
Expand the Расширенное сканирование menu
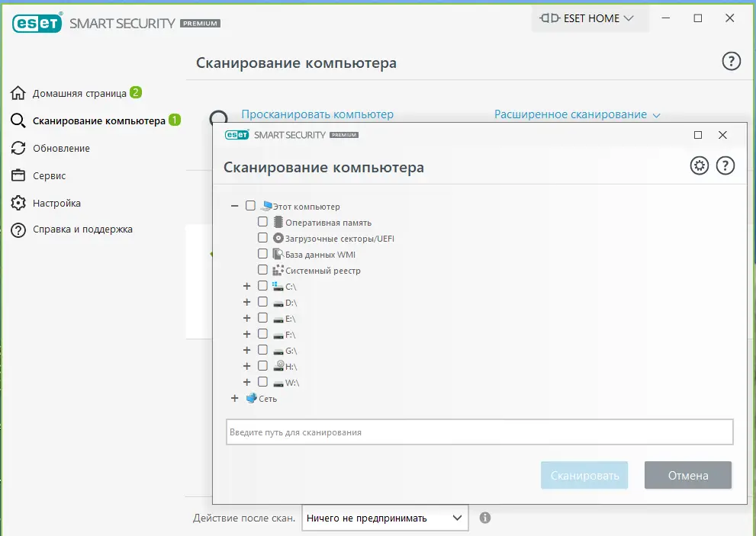coord(577,114)
